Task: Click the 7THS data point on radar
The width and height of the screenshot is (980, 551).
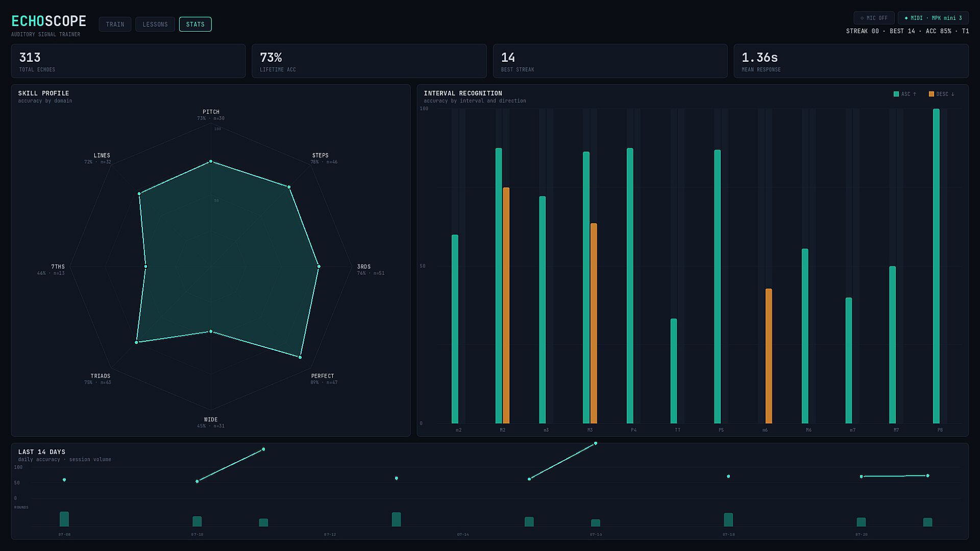Action: [146, 266]
